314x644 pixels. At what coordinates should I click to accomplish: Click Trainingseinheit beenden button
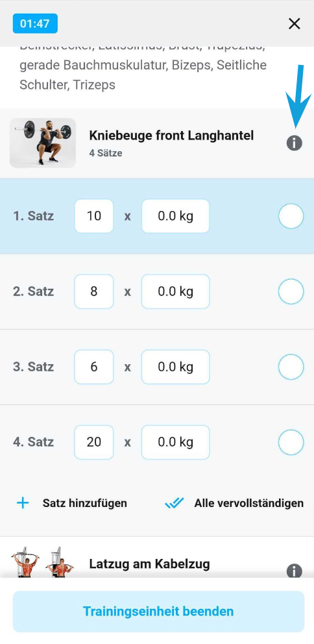point(158,611)
